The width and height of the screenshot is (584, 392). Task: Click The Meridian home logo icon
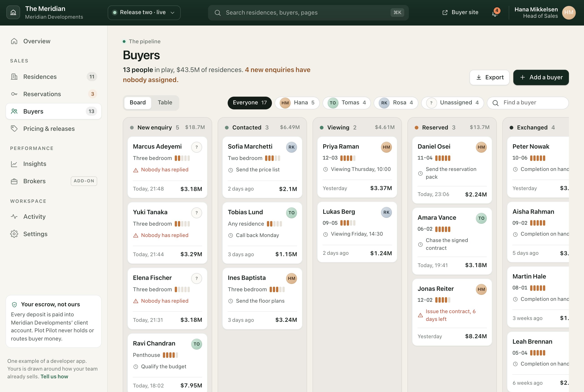[13, 13]
